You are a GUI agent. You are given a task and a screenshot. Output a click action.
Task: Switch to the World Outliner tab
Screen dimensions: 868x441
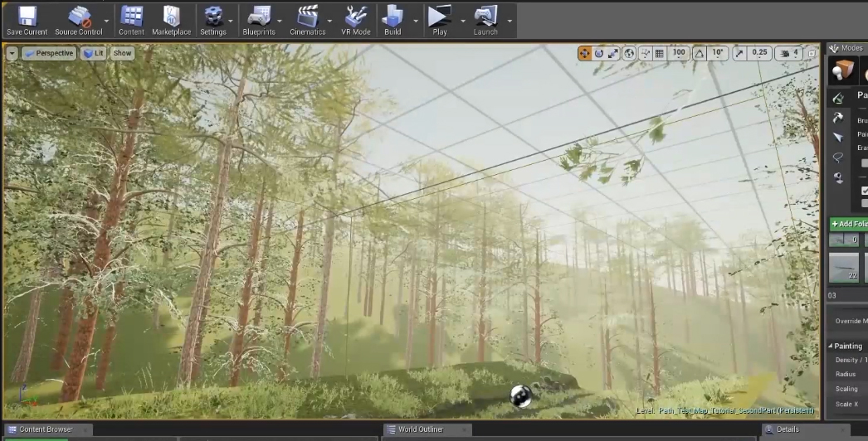pos(420,429)
